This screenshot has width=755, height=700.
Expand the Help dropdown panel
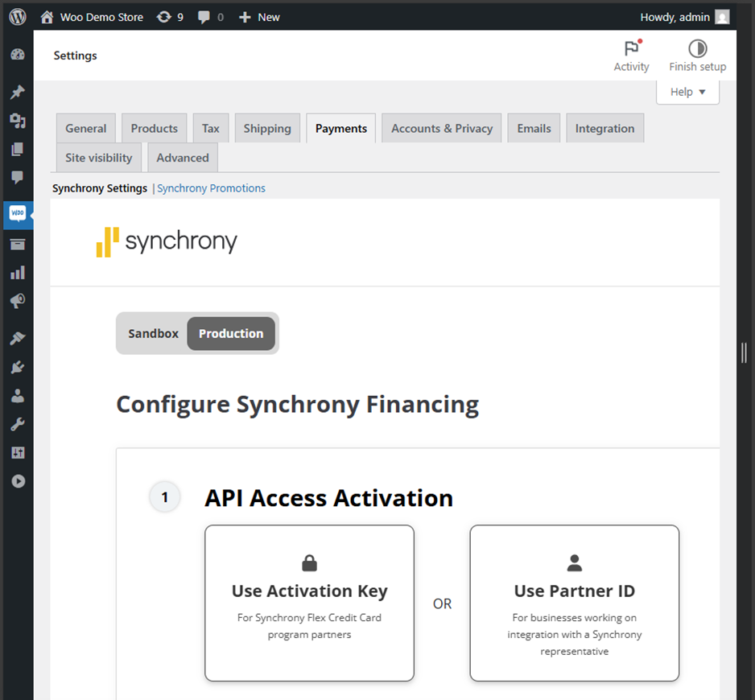[x=688, y=92]
